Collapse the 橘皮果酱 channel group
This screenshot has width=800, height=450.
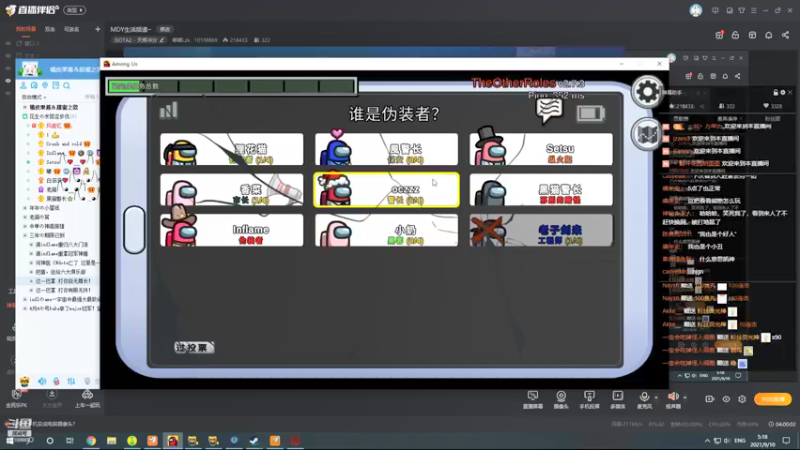click(x=25, y=107)
